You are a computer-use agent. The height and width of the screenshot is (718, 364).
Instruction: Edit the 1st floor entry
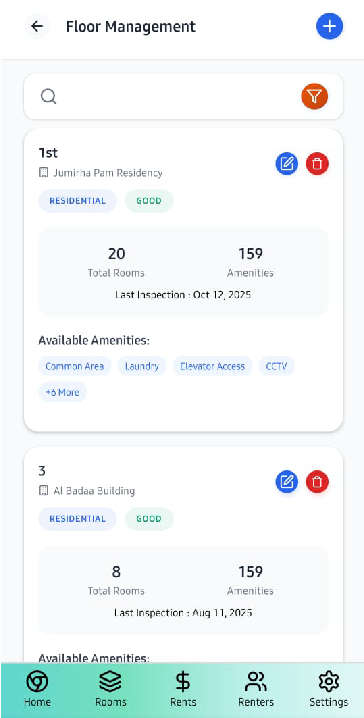(x=287, y=163)
